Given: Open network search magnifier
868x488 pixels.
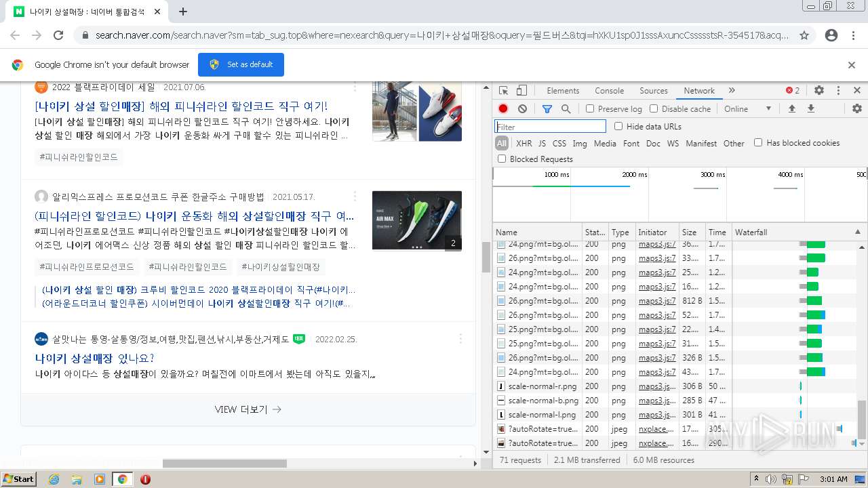Looking at the screenshot, I should coord(566,108).
